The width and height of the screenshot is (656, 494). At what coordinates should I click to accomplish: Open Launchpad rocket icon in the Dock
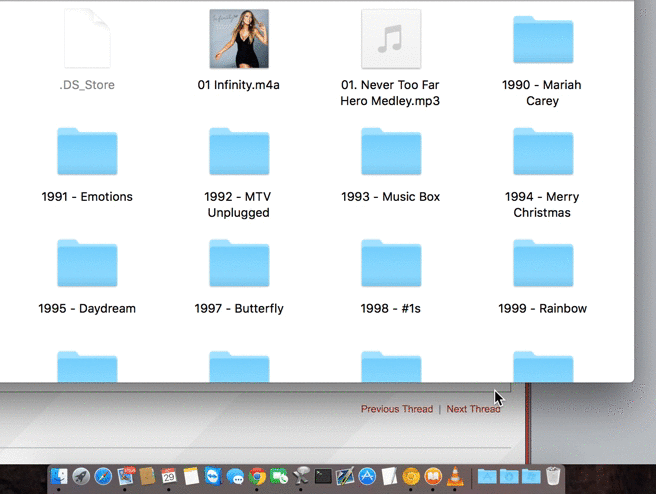click(81, 476)
